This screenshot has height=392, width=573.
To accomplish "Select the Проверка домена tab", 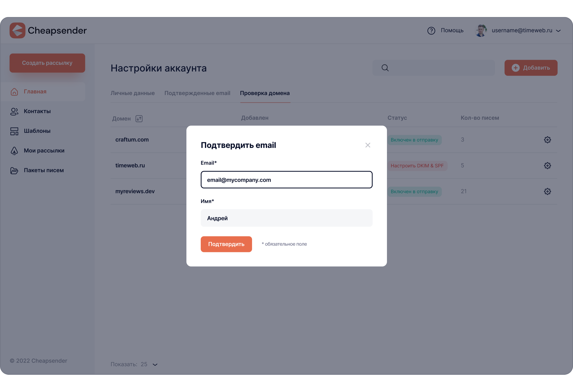I will [265, 93].
